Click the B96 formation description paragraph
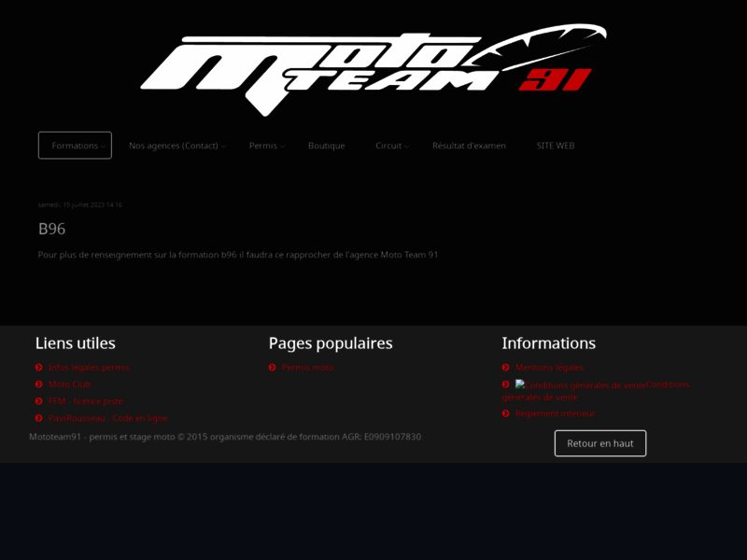The height and width of the screenshot is (560, 747). pyautogui.click(x=238, y=255)
